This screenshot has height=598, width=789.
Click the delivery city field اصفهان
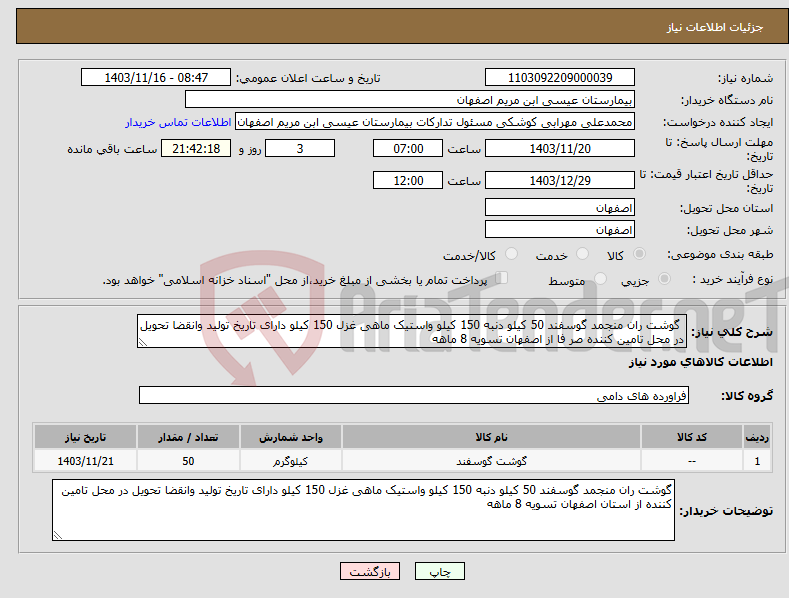(560, 230)
